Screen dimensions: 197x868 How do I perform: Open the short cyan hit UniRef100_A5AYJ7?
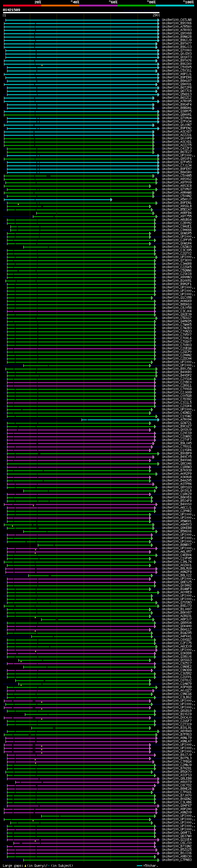176,200
